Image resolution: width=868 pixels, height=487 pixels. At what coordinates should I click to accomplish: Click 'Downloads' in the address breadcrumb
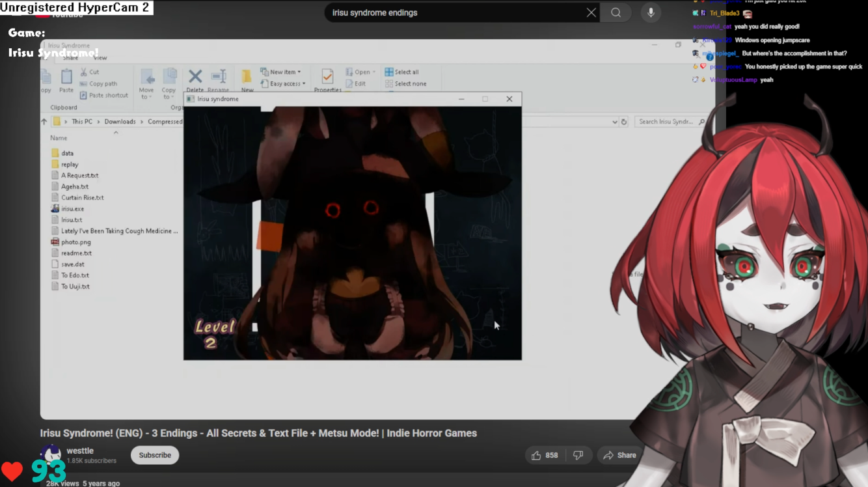coord(120,122)
